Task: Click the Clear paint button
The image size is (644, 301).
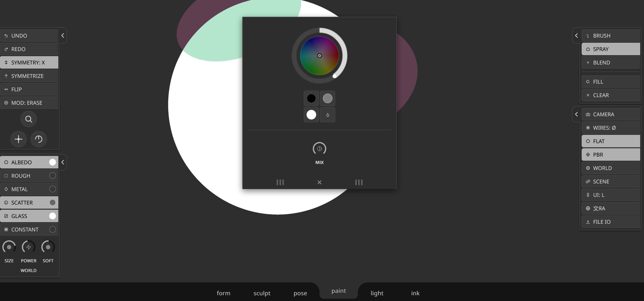Action: pyautogui.click(x=611, y=95)
